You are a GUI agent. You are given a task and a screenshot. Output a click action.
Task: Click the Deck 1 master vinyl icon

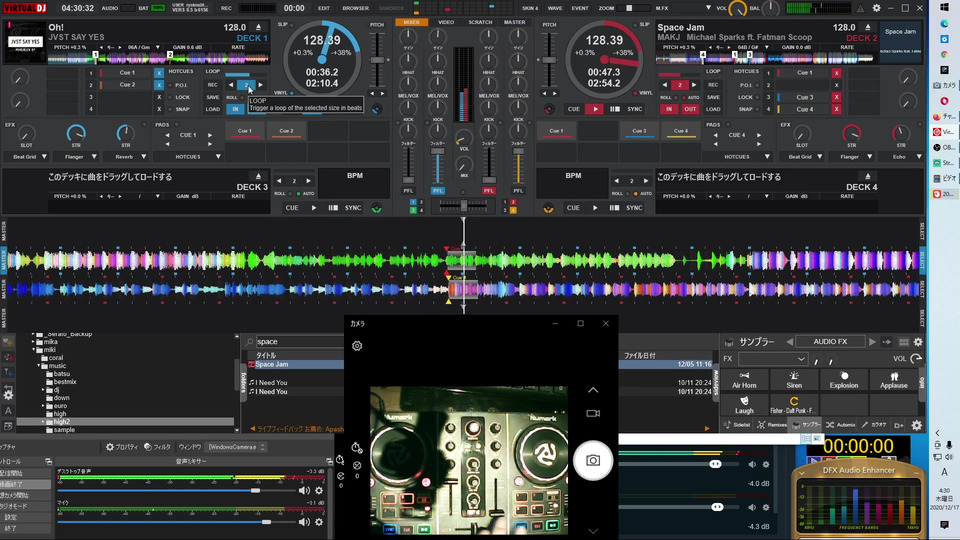(x=377, y=109)
